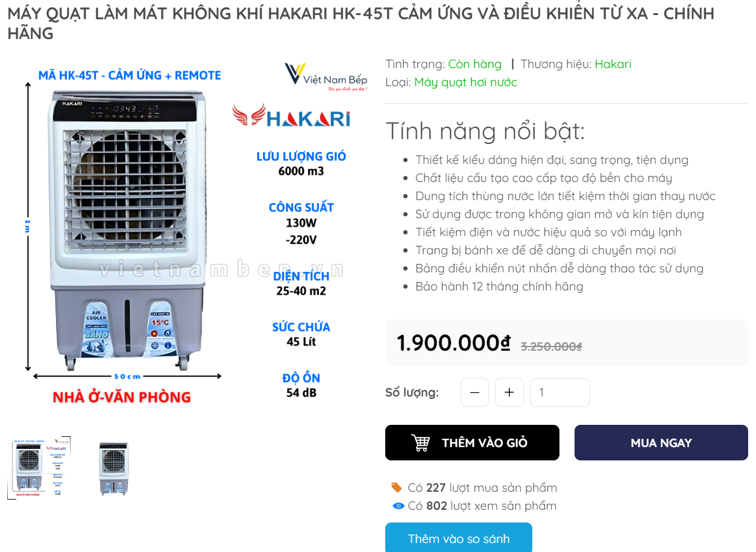Click the product title heading
The image size is (756, 552).
[361, 23]
